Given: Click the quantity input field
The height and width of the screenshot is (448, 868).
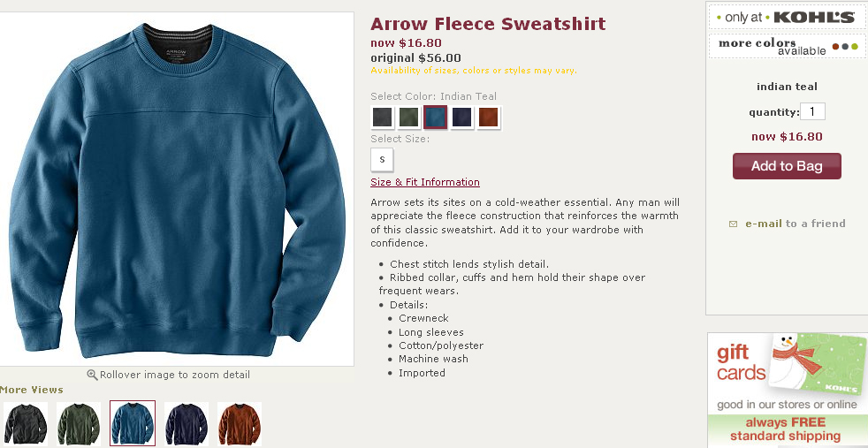Looking at the screenshot, I should [812, 111].
